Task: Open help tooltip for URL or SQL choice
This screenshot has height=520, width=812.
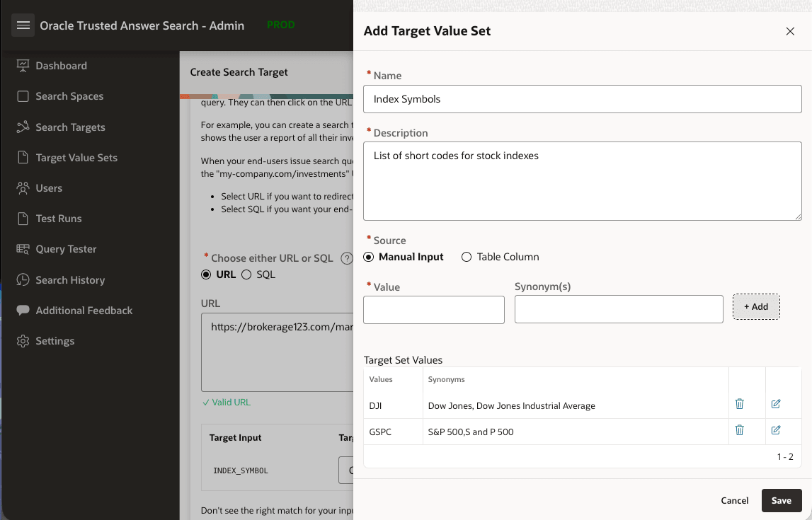Action: (x=346, y=258)
